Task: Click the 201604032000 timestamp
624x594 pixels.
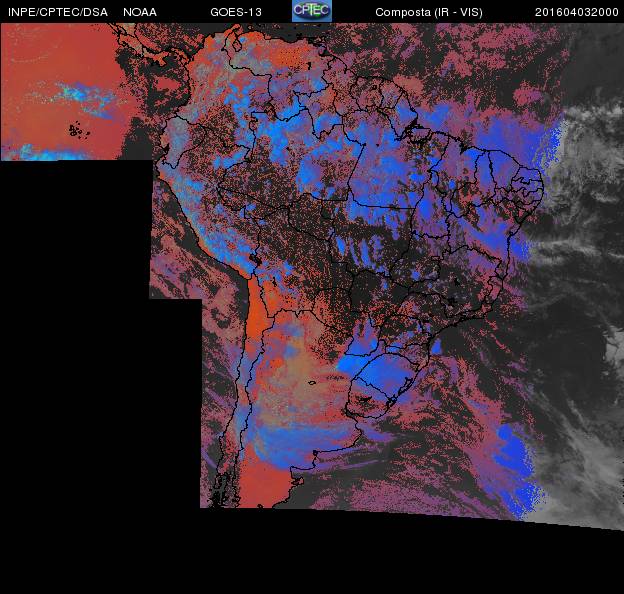Action: click(577, 12)
